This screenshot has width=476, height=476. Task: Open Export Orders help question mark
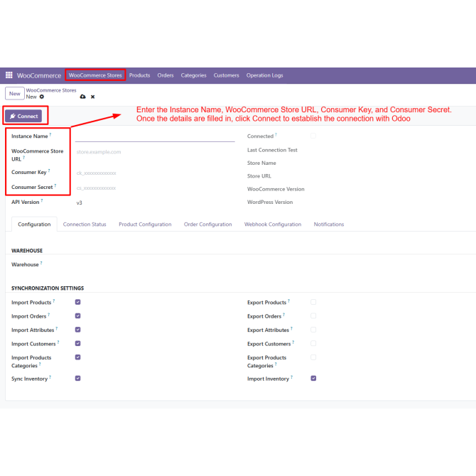click(284, 314)
